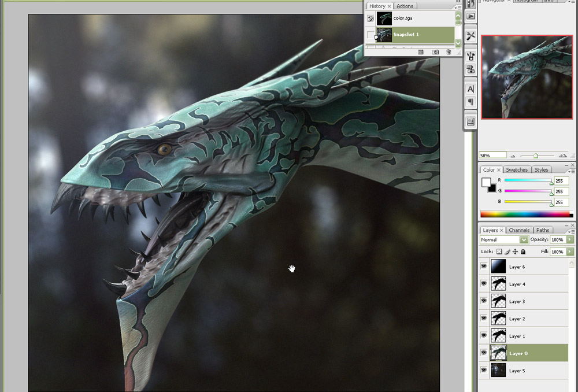
Task: Create new document from current history state
Action: (421, 52)
